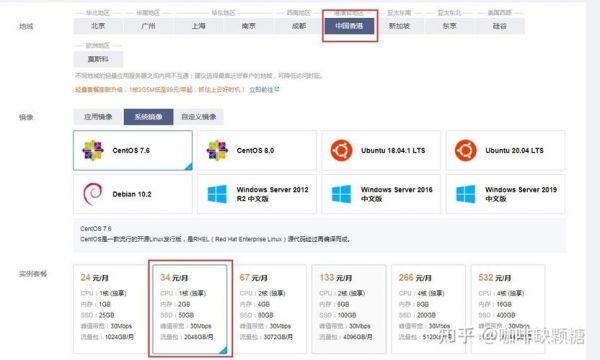Select the 北京 region
Screen dimensions: 600x360
coord(98,26)
